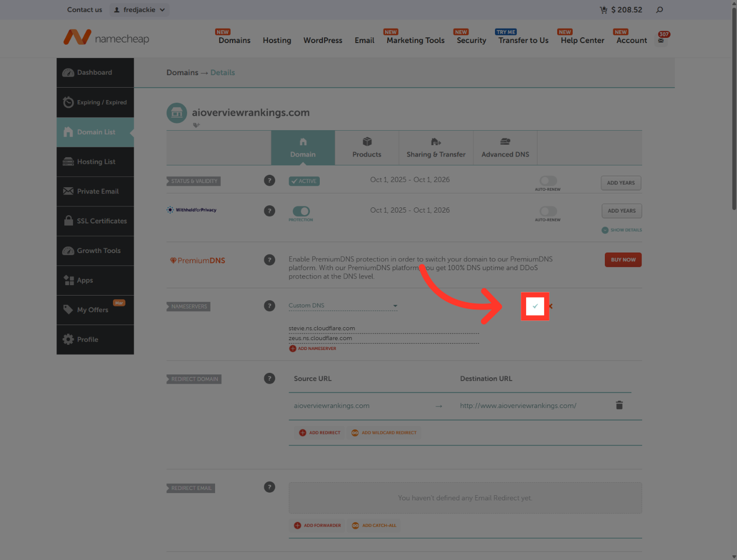The width and height of the screenshot is (737, 560).
Task: Disable the WithheldforPrivacy protection toggle
Action: point(301,213)
